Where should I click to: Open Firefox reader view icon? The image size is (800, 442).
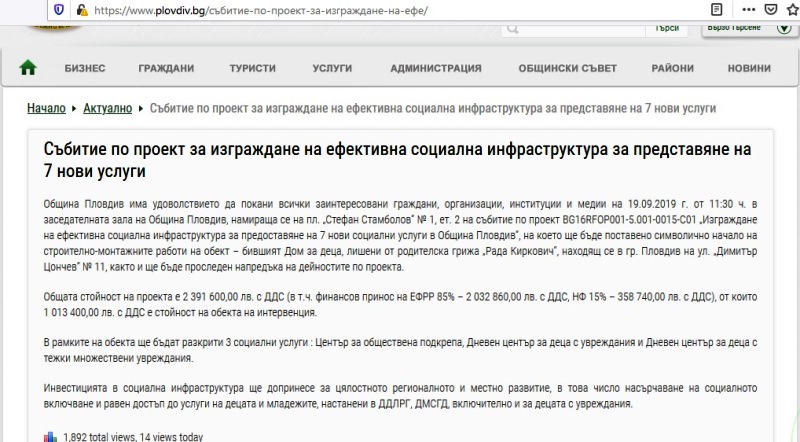(x=714, y=9)
